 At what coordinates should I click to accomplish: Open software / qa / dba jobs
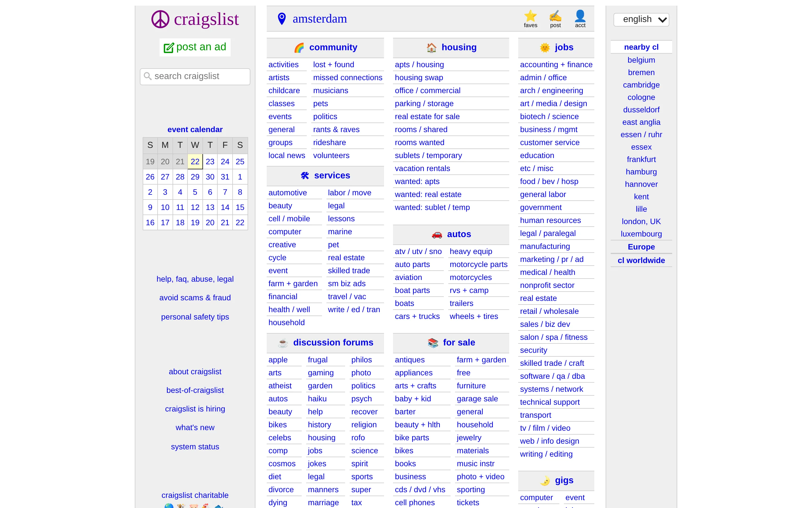(552, 376)
